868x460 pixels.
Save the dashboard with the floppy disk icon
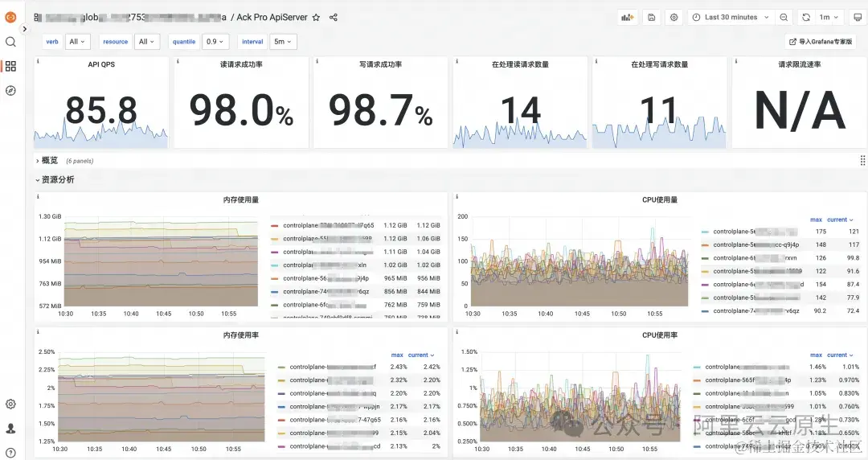tap(652, 17)
